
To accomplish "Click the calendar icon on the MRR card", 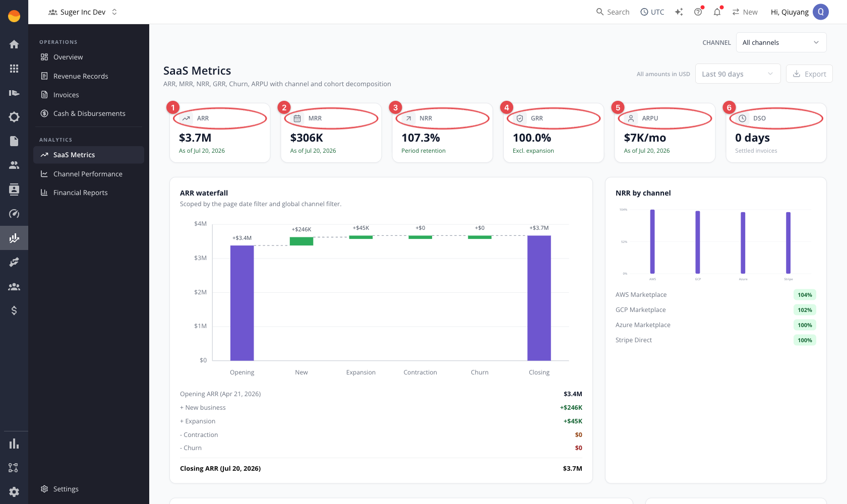I will point(297,118).
